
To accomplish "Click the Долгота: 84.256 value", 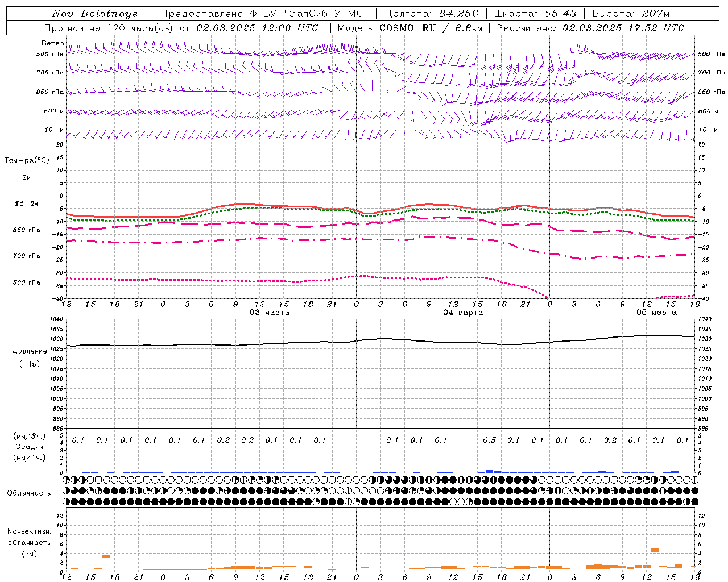I will pyautogui.click(x=432, y=14).
